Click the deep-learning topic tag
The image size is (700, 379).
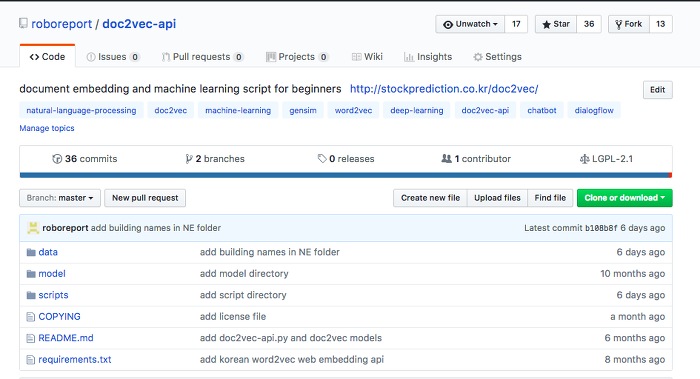pos(417,110)
